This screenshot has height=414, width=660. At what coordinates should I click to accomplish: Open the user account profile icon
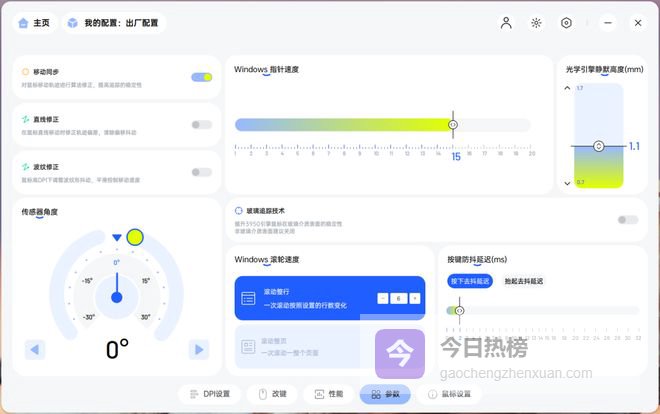[506, 23]
